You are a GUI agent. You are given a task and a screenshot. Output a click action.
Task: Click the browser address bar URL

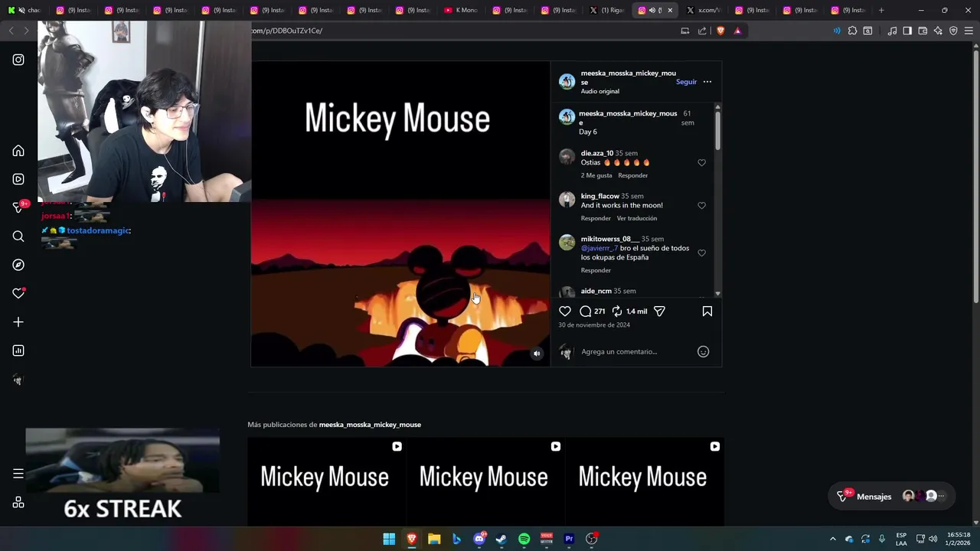pyautogui.click(x=287, y=31)
